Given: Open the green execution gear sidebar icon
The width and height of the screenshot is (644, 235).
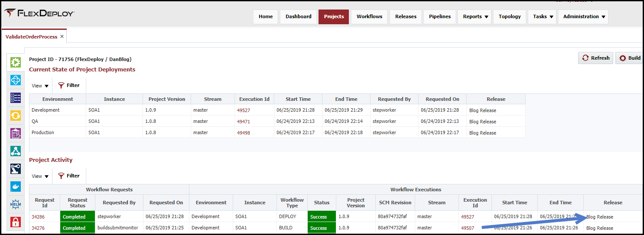Looking at the screenshot, I should pos(16,62).
